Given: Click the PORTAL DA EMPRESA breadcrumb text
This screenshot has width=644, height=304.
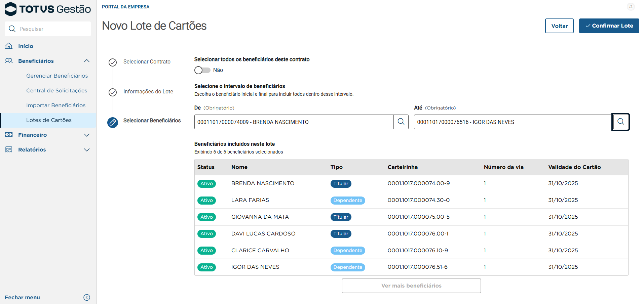Looking at the screenshot, I should coord(125,7).
